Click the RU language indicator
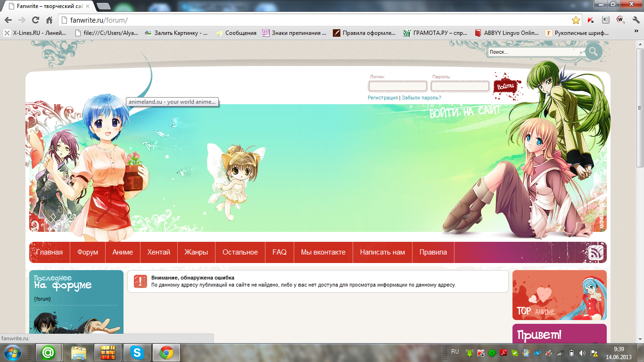Screen dimensions: 644x362 [455, 352]
